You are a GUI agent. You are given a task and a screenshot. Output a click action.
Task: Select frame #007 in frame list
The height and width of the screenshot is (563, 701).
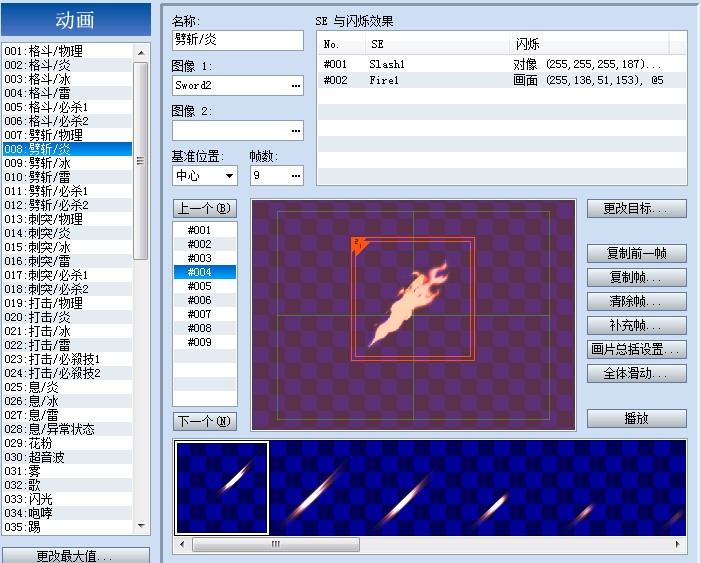pos(205,314)
